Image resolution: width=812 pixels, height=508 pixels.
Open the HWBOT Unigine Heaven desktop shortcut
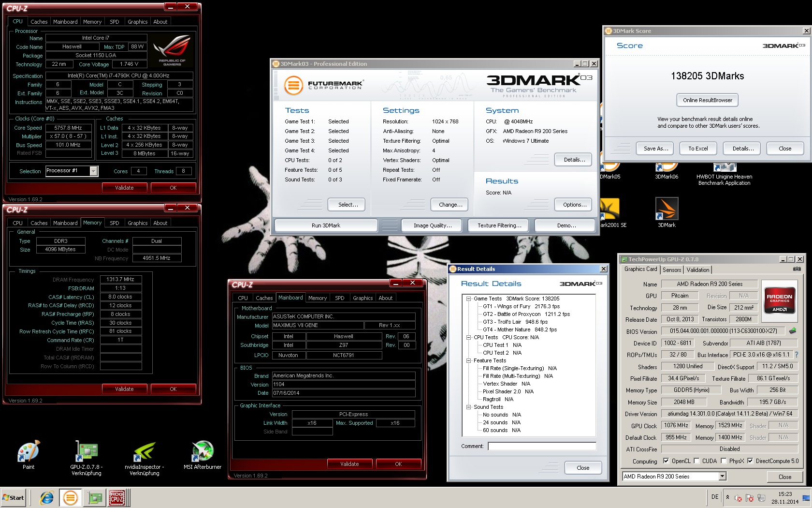coord(724,175)
